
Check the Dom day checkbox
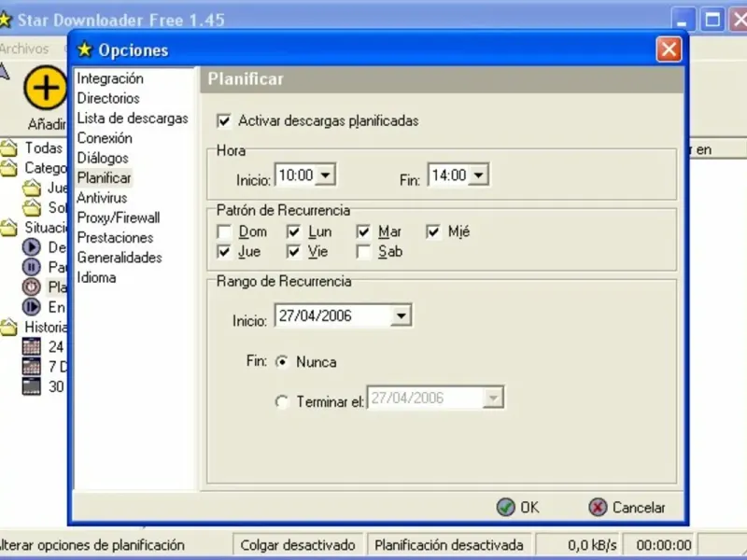224,231
